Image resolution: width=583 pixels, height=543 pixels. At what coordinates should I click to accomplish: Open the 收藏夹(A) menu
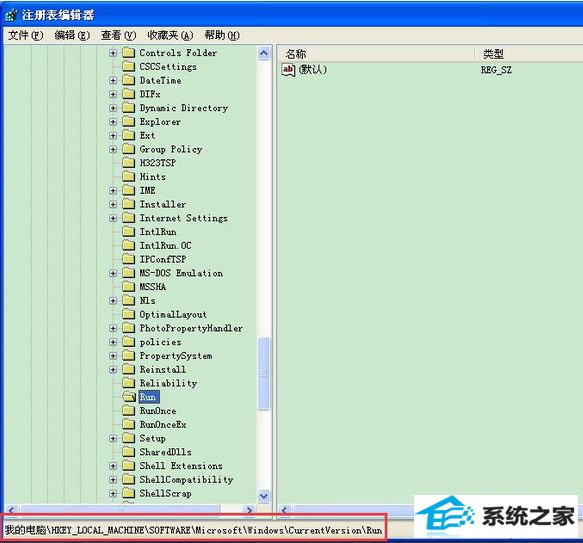(170, 35)
